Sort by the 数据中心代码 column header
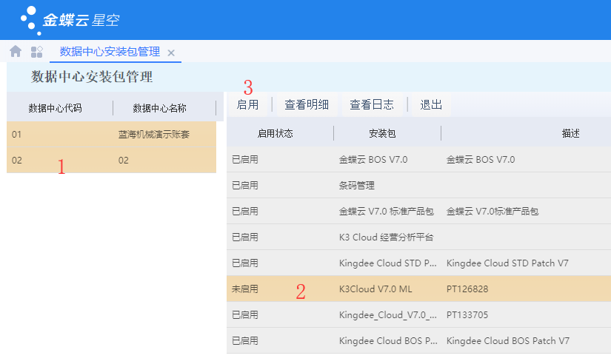This screenshot has width=611, height=364. click(x=55, y=108)
